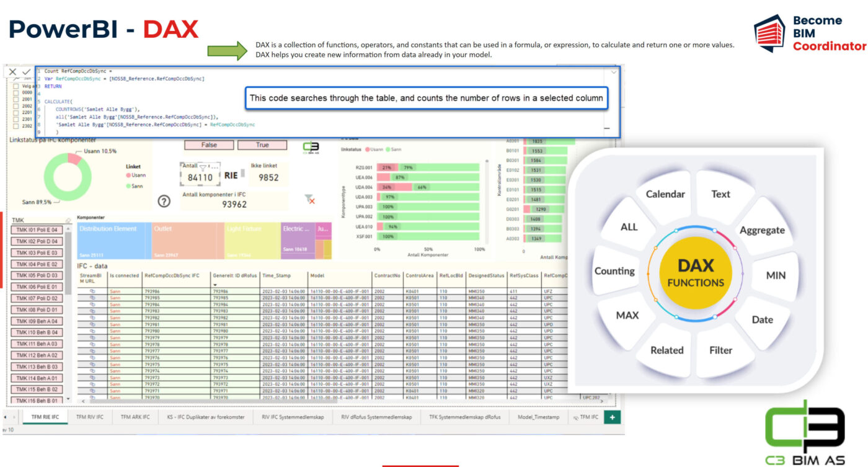
Task: Open StreamBIM link icon in row 793982
Action: 92,318
